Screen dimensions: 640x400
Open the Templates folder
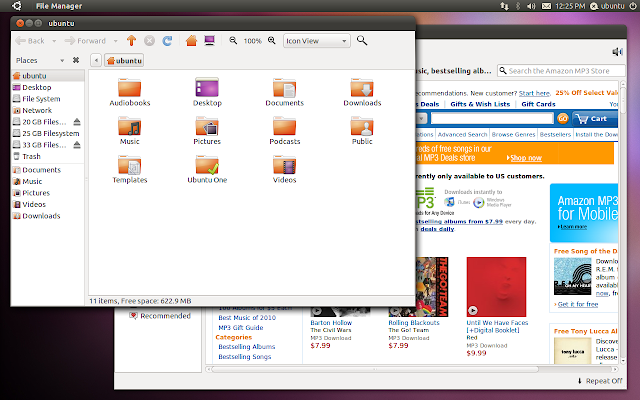pyautogui.click(x=129, y=164)
